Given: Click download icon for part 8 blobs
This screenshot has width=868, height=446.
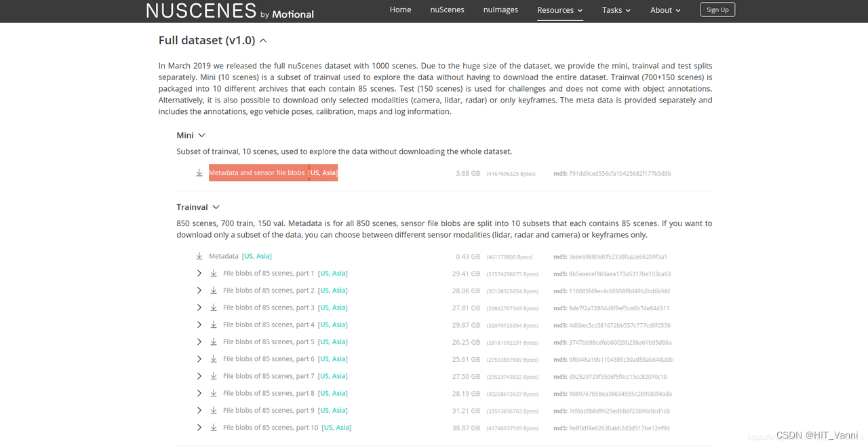Looking at the screenshot, I should 214,394.
